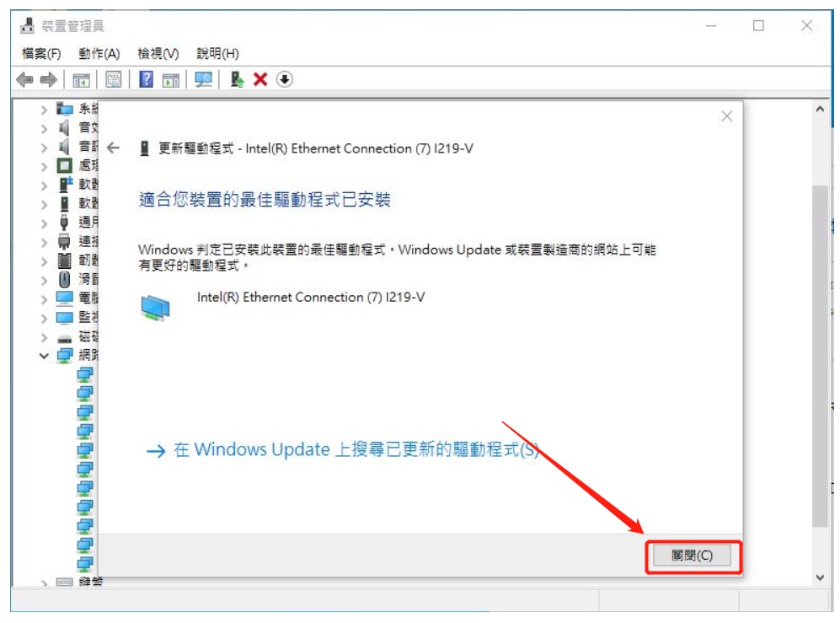Search Windows Update for updated drivers link
840x623 pixels.
point(342,449)
